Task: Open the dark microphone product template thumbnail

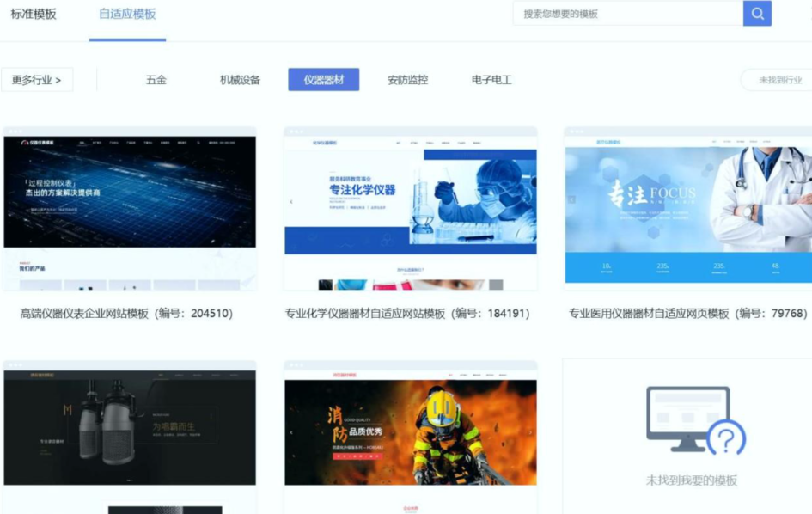Action: 131,430
